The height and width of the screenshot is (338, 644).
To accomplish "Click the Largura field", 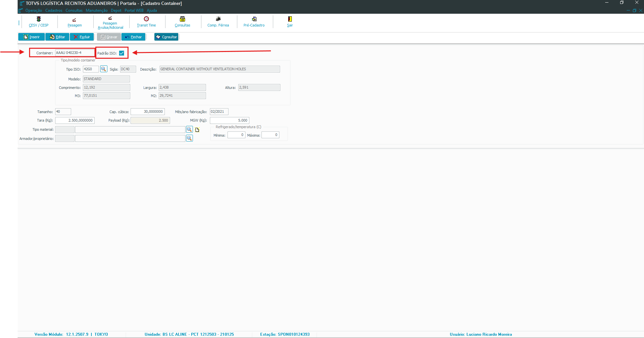I will 182,87.
